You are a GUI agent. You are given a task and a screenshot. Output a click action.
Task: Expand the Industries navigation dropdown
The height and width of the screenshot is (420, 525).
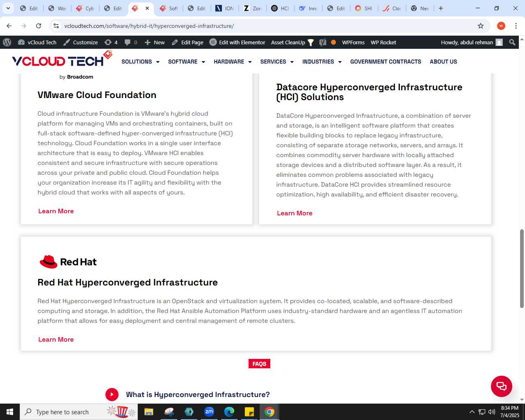point(322,62)
